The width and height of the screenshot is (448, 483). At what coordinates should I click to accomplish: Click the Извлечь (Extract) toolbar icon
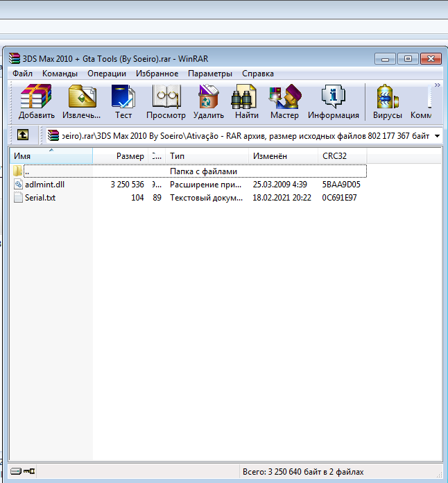pyautogui.click(x=81, y=101)
